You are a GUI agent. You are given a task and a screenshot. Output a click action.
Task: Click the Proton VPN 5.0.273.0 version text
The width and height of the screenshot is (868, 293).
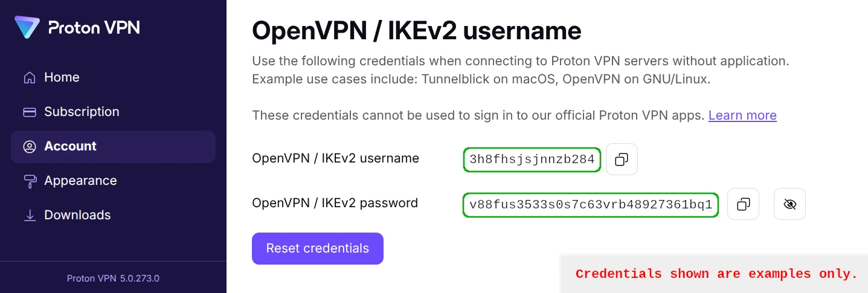click(113, 279)
